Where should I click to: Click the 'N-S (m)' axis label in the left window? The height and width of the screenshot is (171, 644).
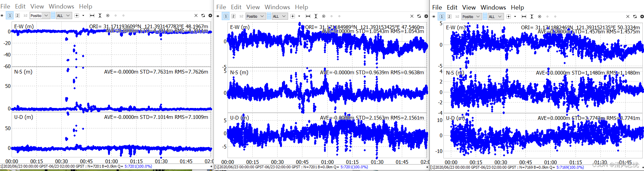[x=23, y=72]
